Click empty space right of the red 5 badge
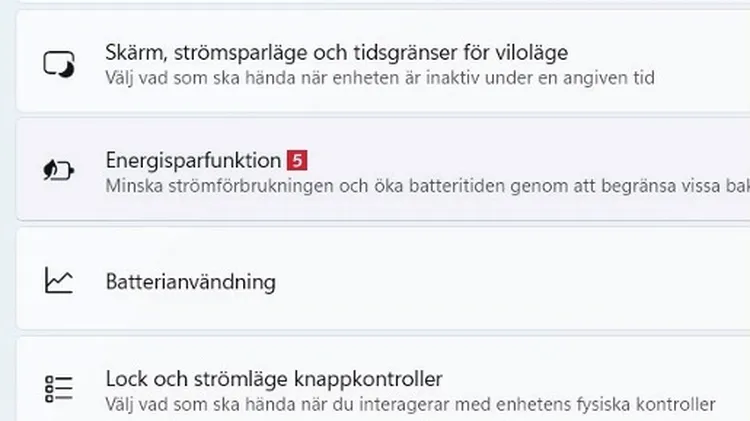 click(x=500, y=160)
